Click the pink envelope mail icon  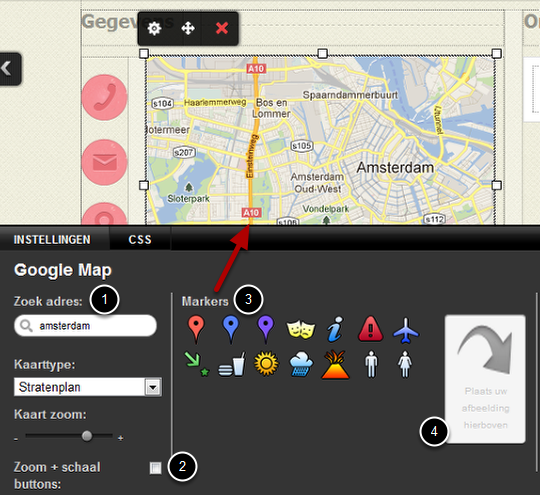pos(104,162)
